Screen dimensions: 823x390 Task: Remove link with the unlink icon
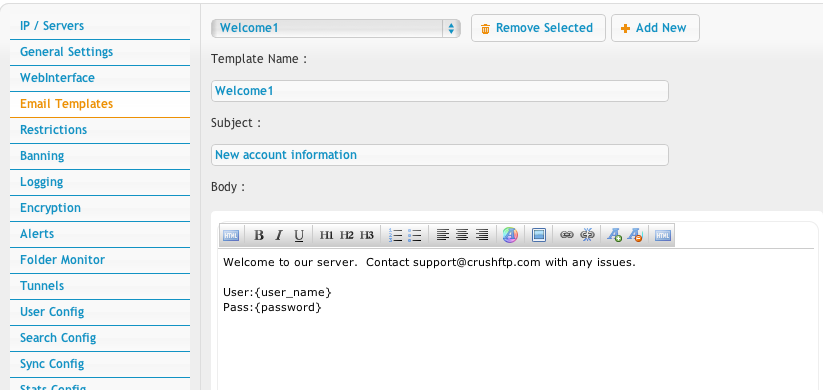pyautogui.click(x=587, y=235)
